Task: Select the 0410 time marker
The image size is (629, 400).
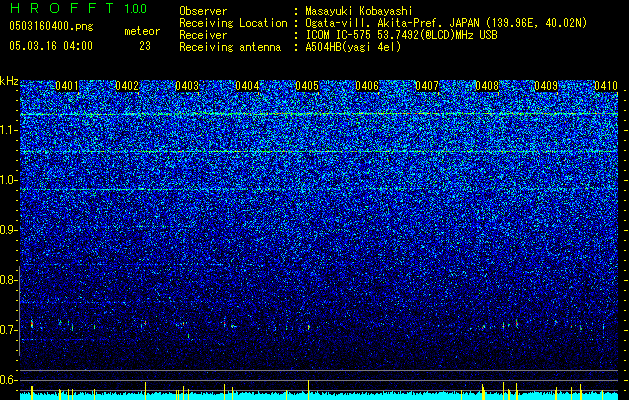Action: (606, 86)
